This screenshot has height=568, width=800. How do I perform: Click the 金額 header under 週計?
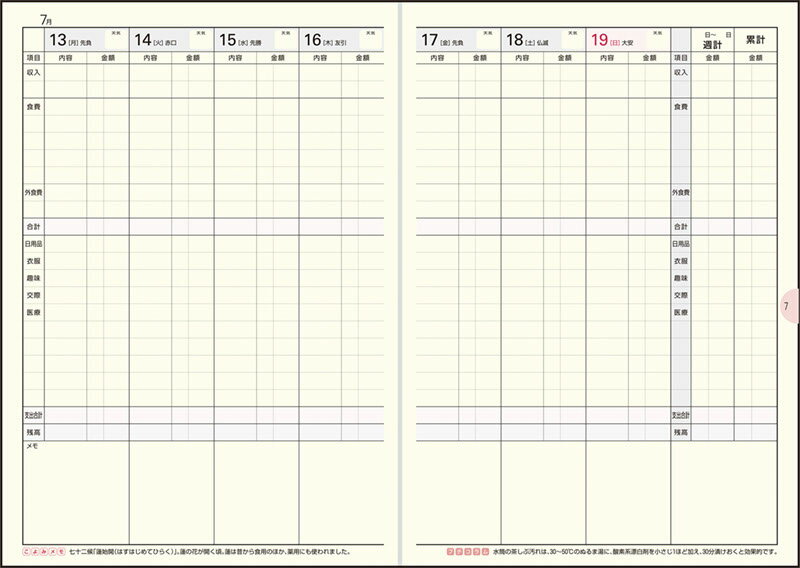[712, 58]
